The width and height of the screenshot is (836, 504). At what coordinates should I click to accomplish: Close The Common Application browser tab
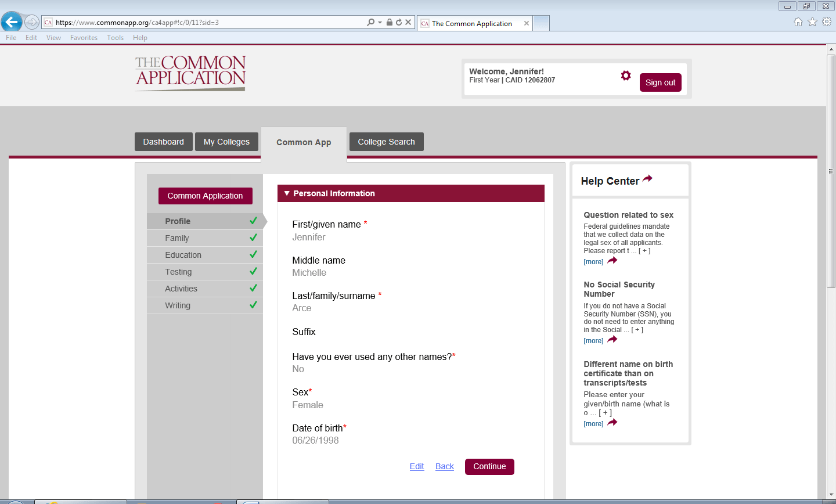pyautogui.click(x=527, y=23)
